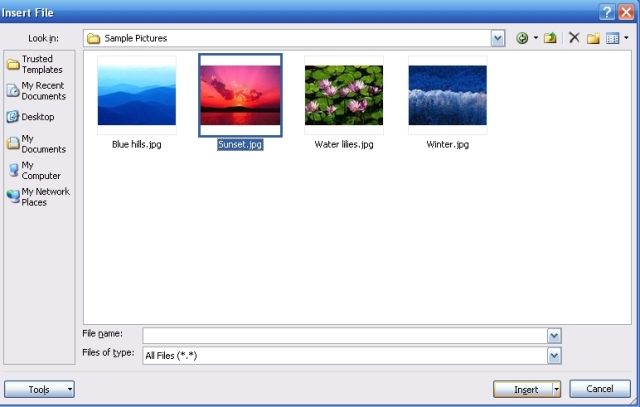The width and height of the screenshot is (640, 407).
Task: Click the Views icon in toolbar
Action: tap(612, 38)
